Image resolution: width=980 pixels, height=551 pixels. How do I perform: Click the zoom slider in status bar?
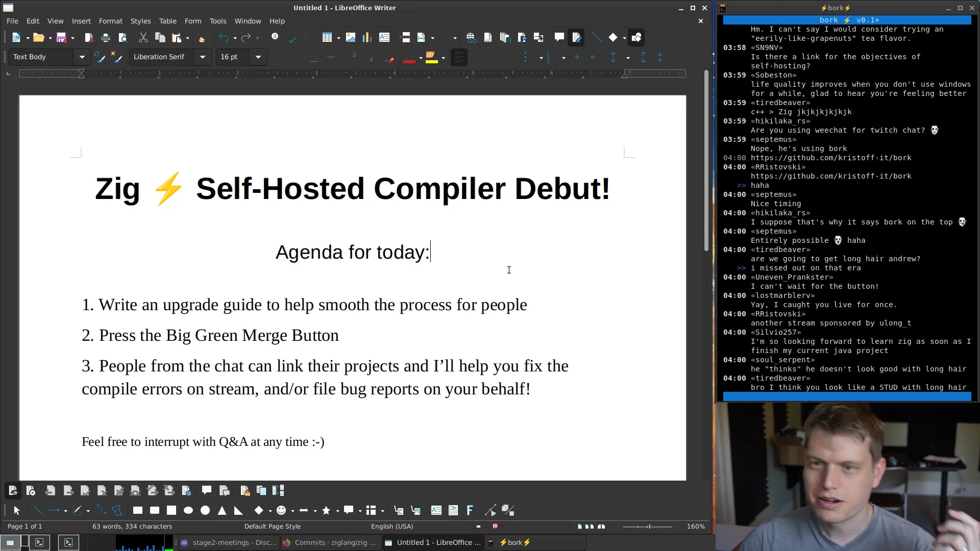coord(647,527)
